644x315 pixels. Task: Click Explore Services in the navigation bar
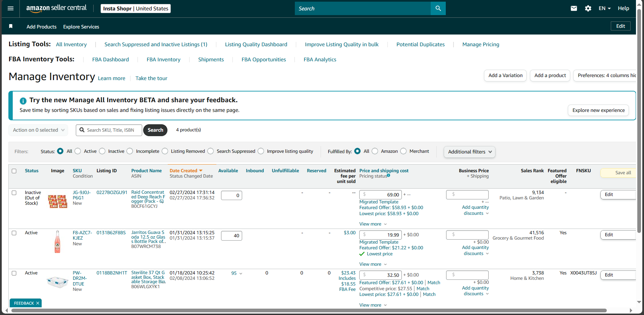point(81,27)
